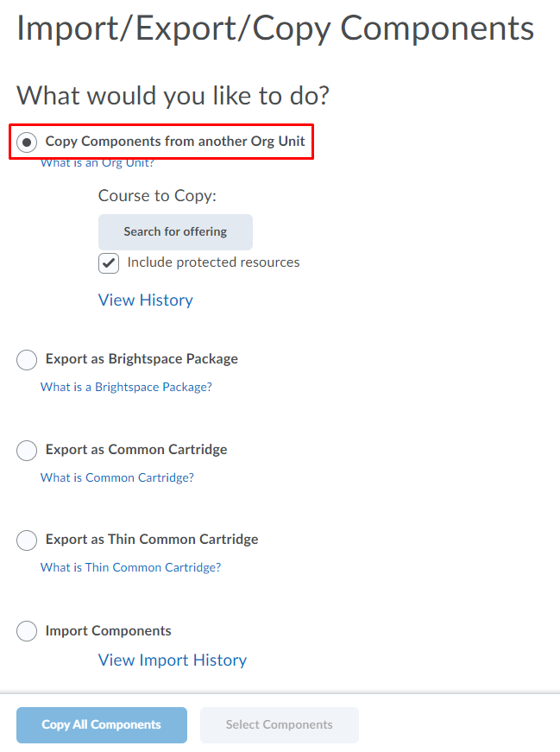Click the 'Export as Common Cartridge' label text
This screenshot has width=560, height=752.
(x=136, y=450)
